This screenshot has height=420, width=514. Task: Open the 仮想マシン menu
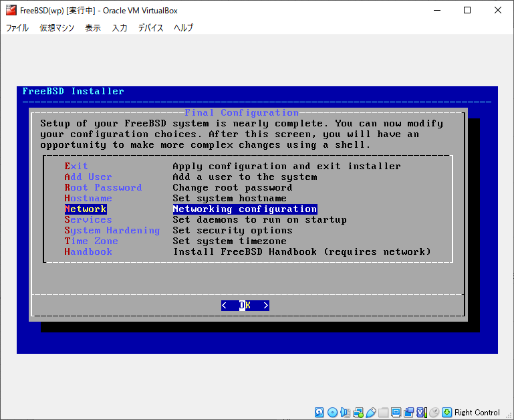(57, 28)
